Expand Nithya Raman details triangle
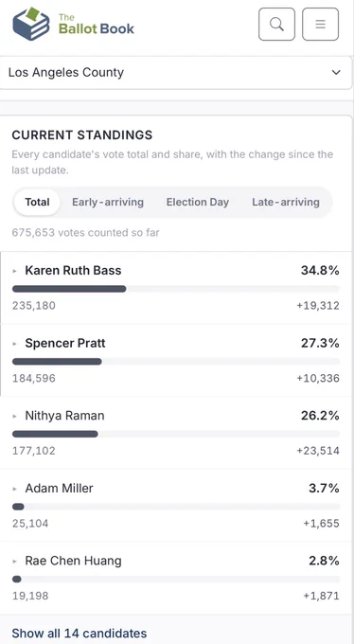This screenshot has height=644, width=354. coord(15,416)
